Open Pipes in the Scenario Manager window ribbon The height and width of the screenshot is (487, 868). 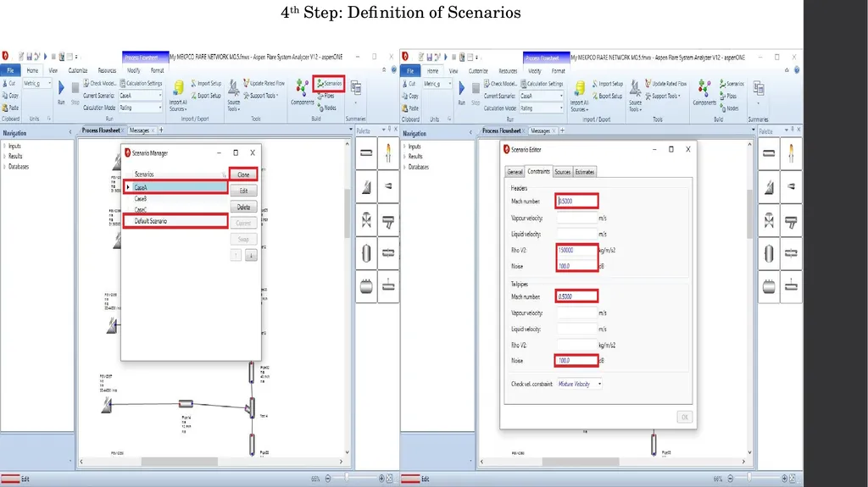tap(326, 96)
